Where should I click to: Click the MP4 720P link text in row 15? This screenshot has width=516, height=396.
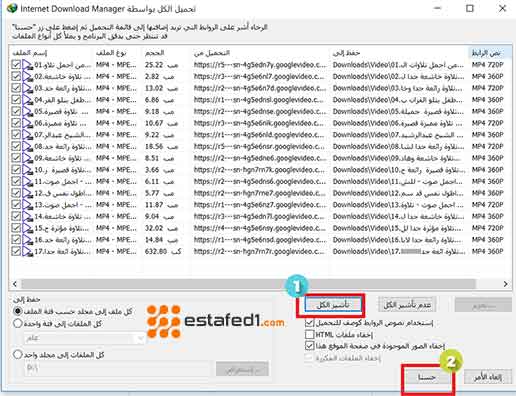pyautogui.click(x=487, y=228)
